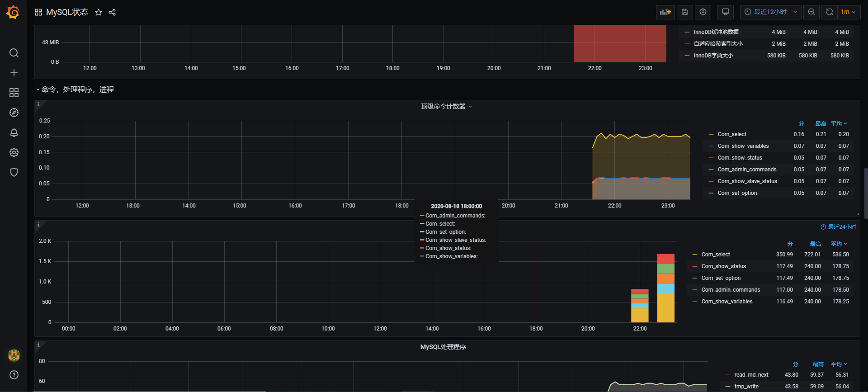Change color of InnoDB字典大小 series

tap(687, 56)
